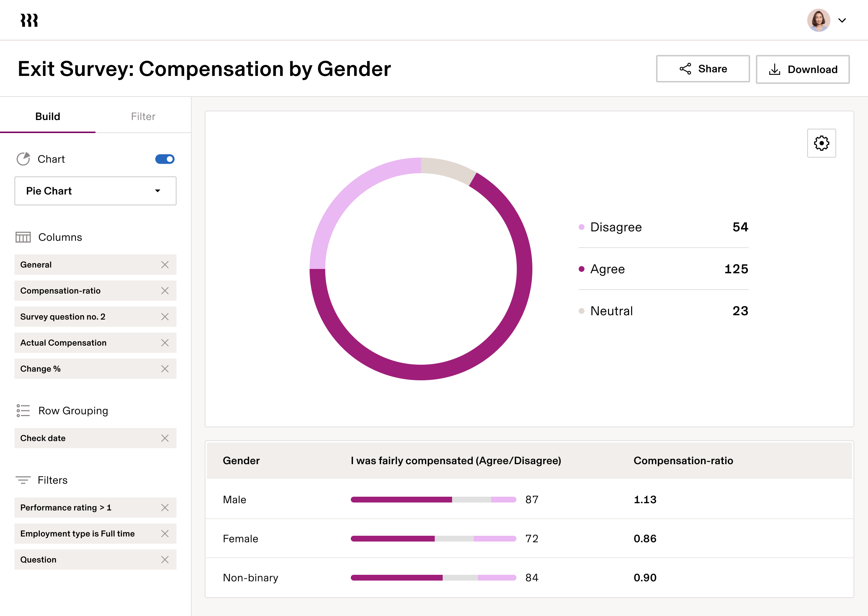Image resolution: width=868 pixels, height=616 pixels.
Task: Click the Download button
Action: (x=803, y=69)
